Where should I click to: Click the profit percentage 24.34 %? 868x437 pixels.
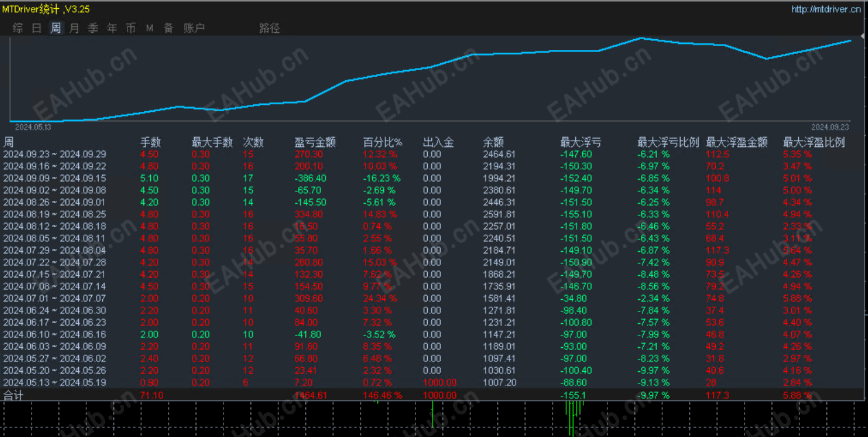380,298
